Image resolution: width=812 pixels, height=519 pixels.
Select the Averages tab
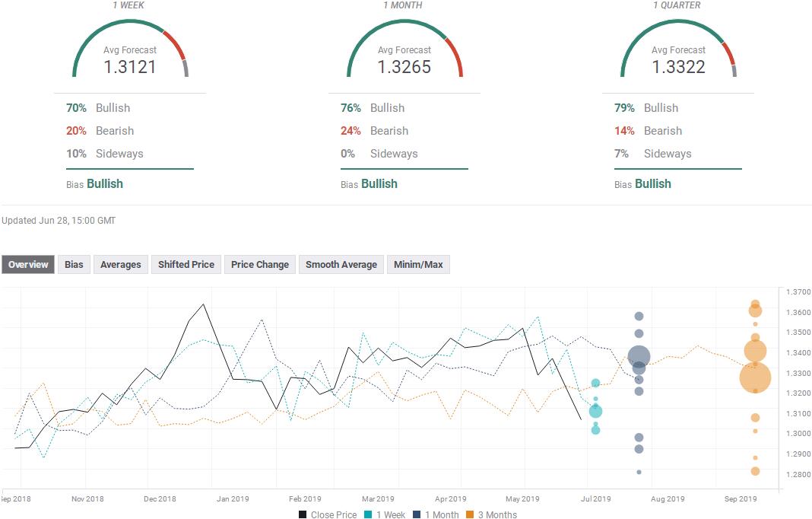[x=120, y=265]
